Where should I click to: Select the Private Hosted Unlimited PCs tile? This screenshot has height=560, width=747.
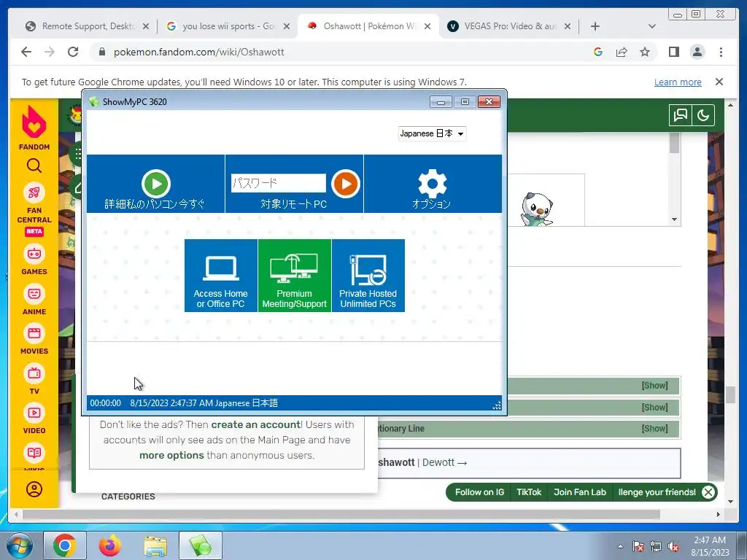368,276
